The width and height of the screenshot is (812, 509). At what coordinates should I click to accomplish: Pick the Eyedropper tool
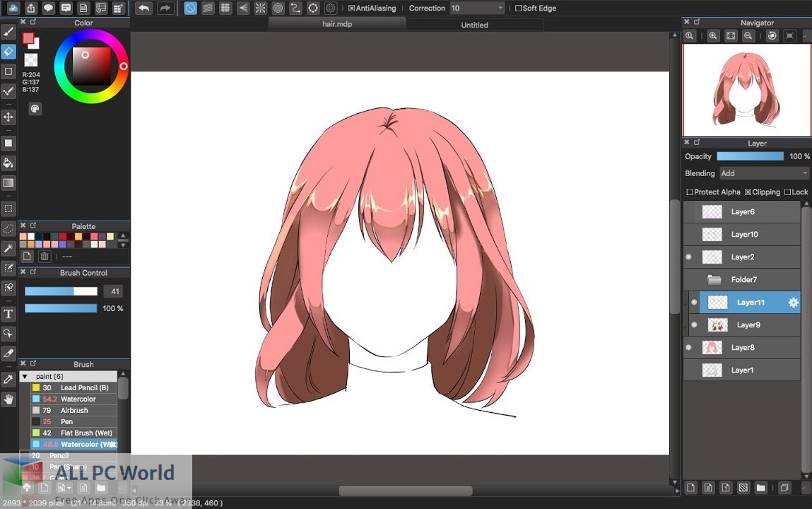click(8, 379)
